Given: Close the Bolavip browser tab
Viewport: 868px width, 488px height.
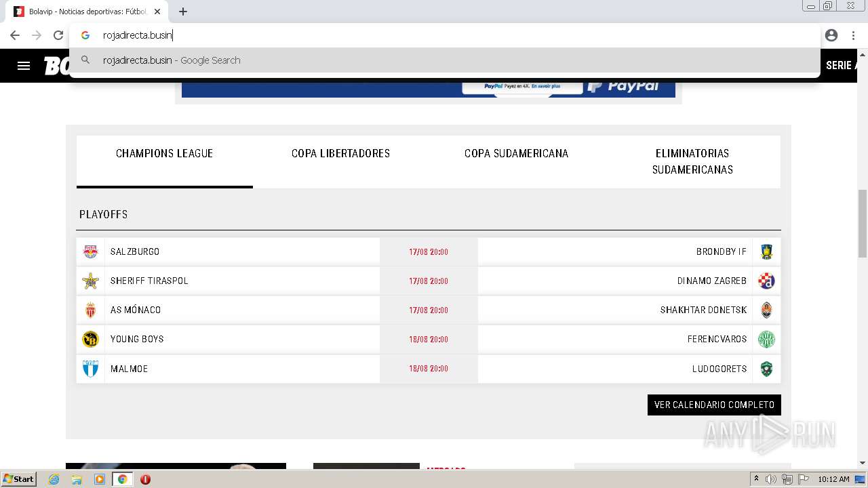Looking at the screenshot, I should [x=157, y=12].
